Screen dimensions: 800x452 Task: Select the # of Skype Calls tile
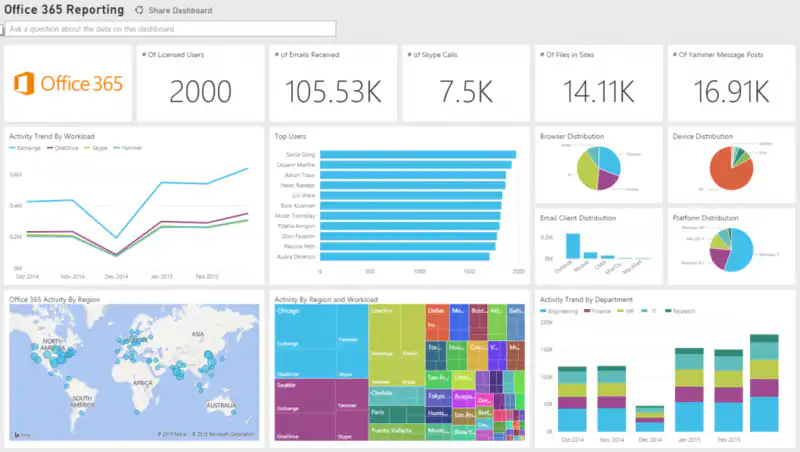(x=466, y=84)
